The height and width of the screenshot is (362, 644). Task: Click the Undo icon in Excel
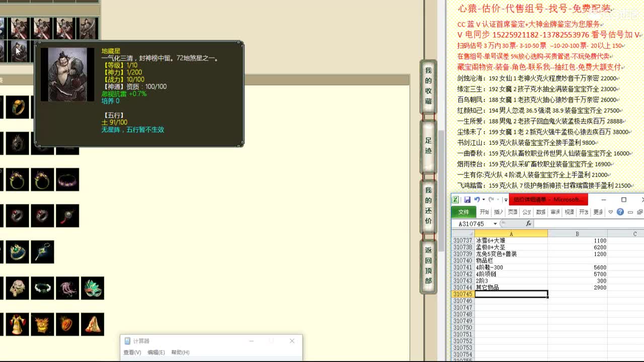tap(476, 200)
